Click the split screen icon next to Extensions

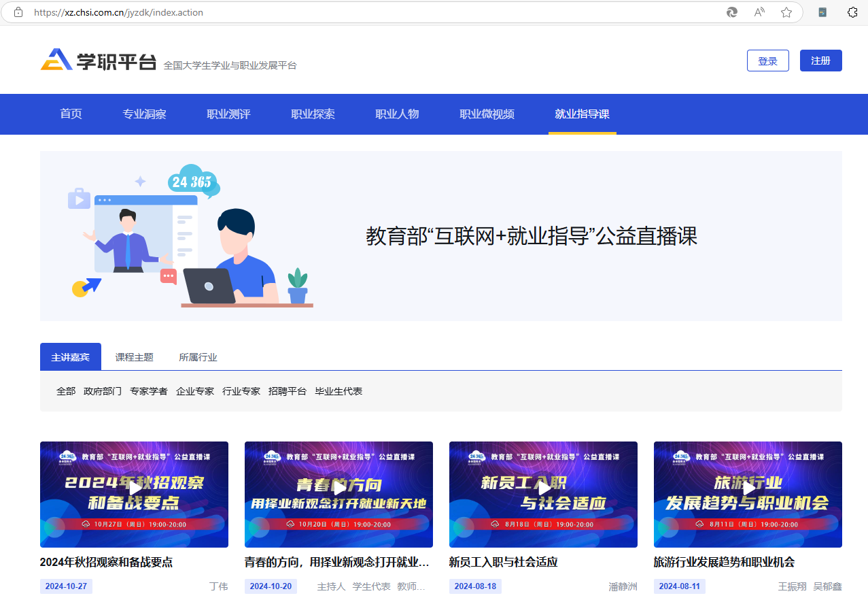point(823,12)
